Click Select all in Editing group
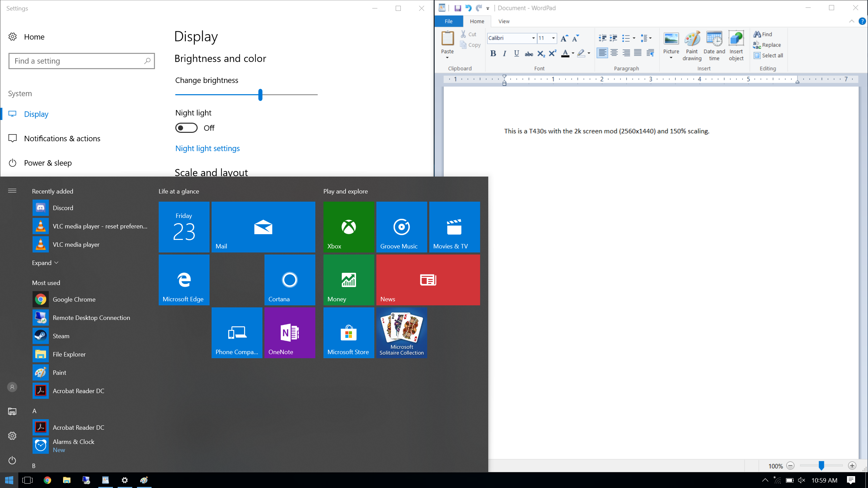This screenshot has height=488, width=868. click(x=769, y=56)
